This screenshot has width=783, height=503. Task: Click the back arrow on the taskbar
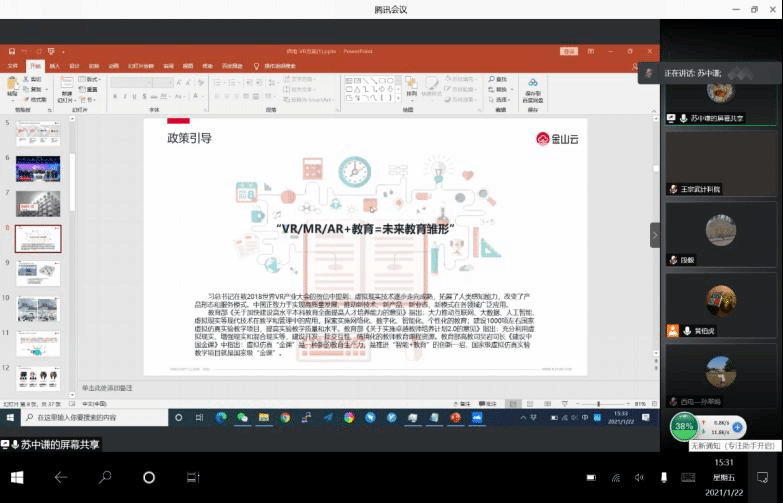coord(61,477)
